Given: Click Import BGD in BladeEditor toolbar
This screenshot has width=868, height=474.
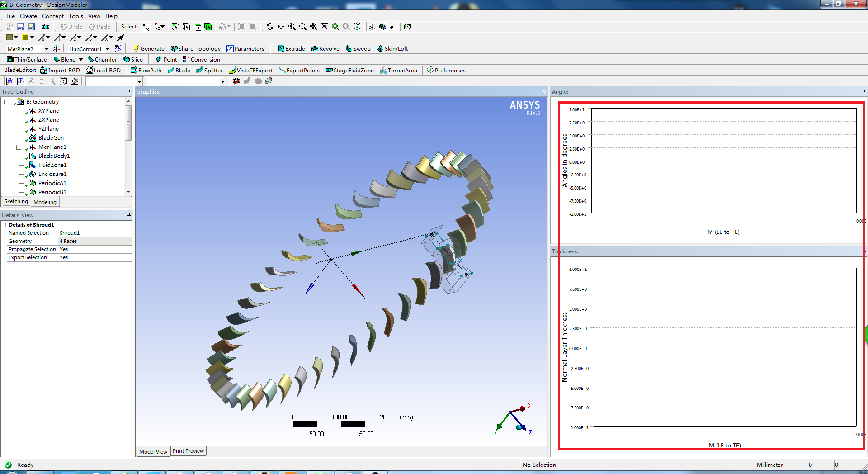Looking at the screenshot, I should [x=60, y=71].
